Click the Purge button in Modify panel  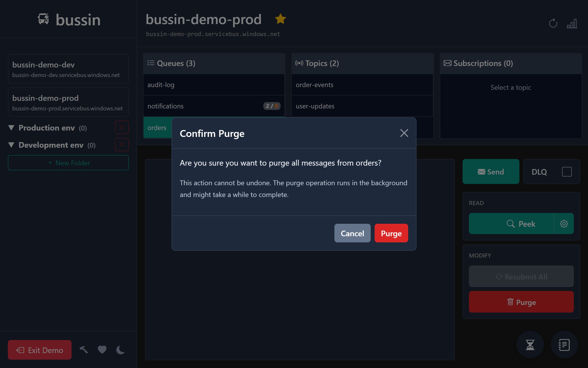point(521,302)
